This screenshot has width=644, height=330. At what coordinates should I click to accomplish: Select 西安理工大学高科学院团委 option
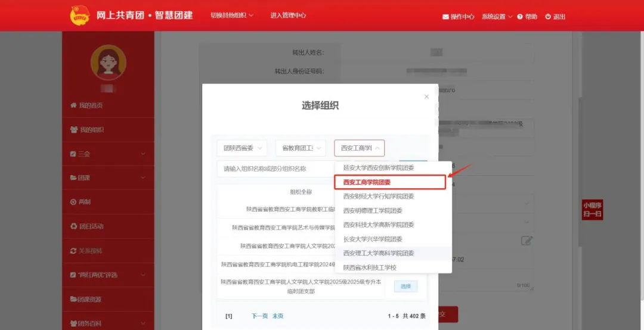pos(394,253)
